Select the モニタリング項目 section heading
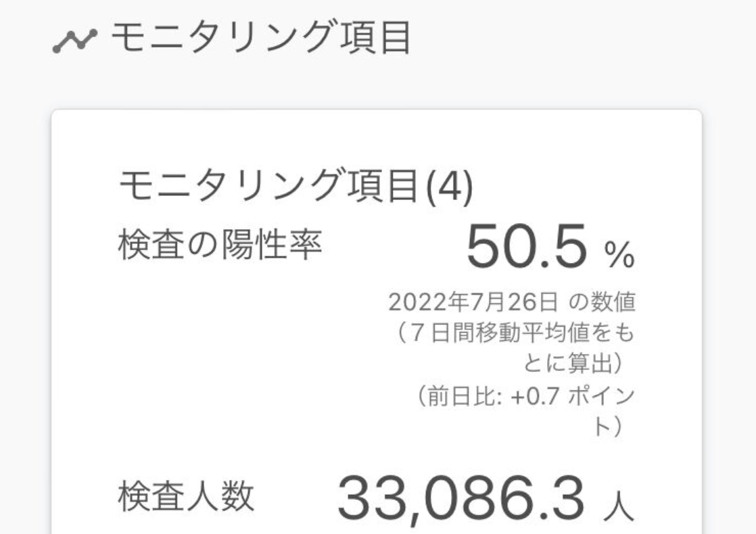Viewport: 756px width, 534px height. click(x=261, y=38)
